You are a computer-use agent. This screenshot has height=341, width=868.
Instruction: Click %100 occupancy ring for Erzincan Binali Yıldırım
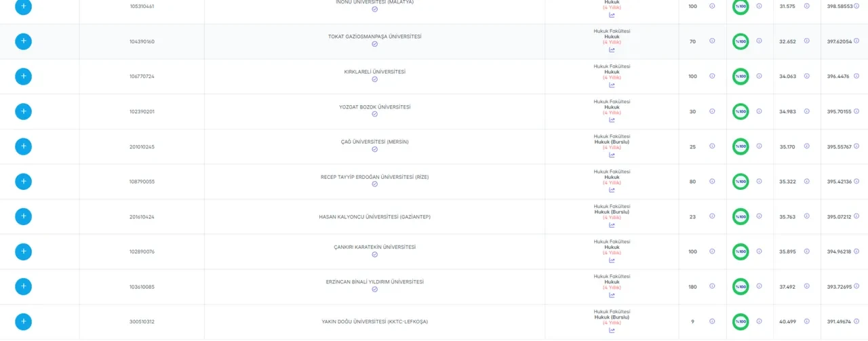click(741, 287)
